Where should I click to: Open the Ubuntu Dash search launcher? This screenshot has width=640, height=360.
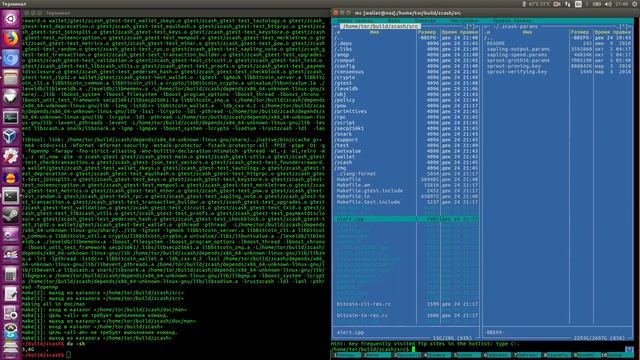10,19
